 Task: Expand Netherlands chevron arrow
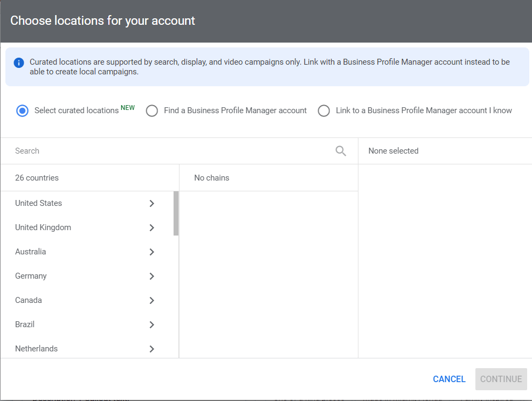pyautogui.click(x=151, y=349)
